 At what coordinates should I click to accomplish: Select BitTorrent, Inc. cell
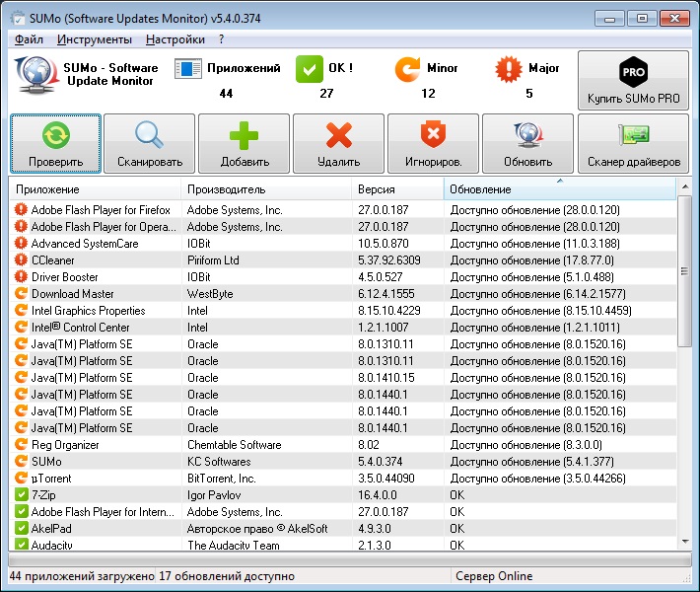pyautogui.click(x=222, y=479)
